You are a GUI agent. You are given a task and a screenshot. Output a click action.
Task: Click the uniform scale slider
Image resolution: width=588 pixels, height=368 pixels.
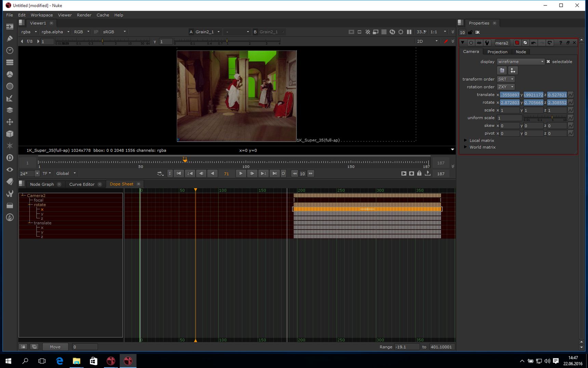pos(545,118)
